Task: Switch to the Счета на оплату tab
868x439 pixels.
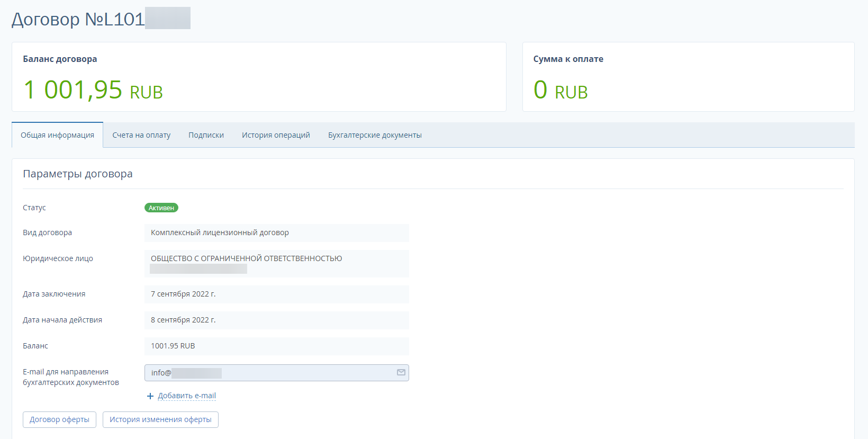Action: pyautogui.click(x=141, y=135)
